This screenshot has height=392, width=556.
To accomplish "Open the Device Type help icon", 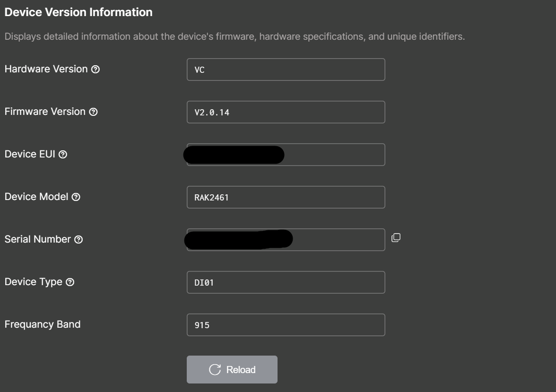I will (x=70, y=282).
